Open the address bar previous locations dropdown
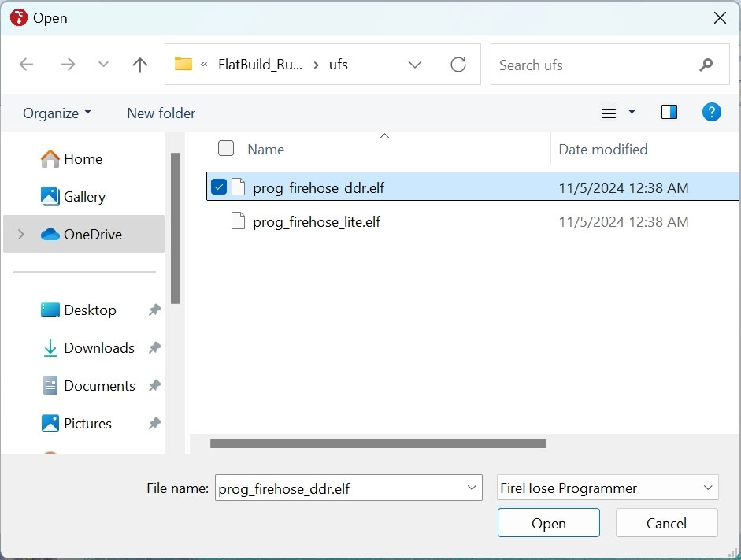Screen dimensions: 741x560 [414, 65]
